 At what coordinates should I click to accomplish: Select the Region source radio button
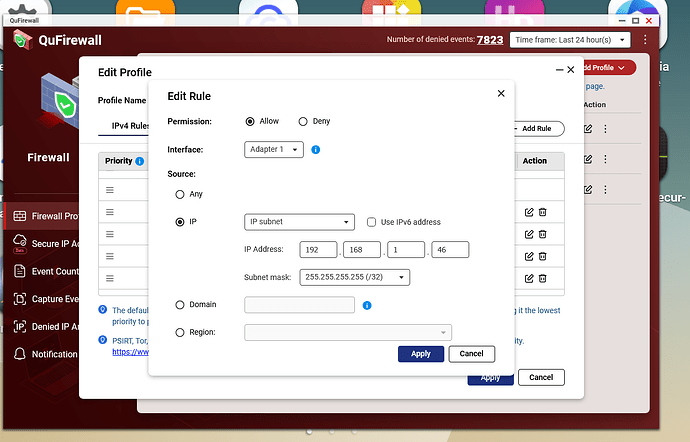180,332
